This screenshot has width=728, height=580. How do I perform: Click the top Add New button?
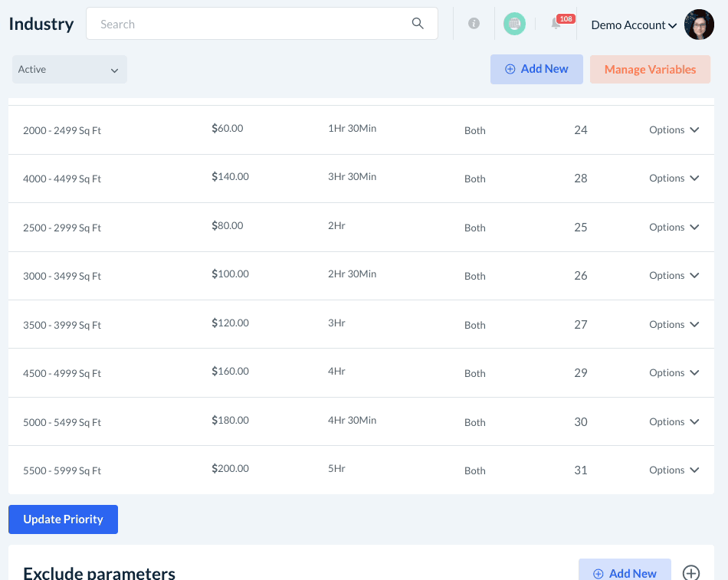[536, 69]
